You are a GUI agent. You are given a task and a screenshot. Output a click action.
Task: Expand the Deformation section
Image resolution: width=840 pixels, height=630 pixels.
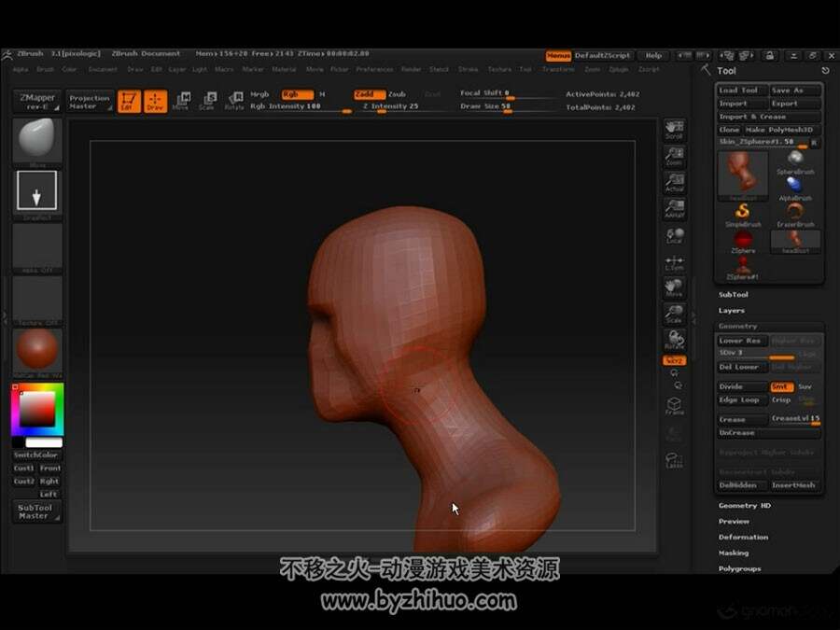(744, 537)
